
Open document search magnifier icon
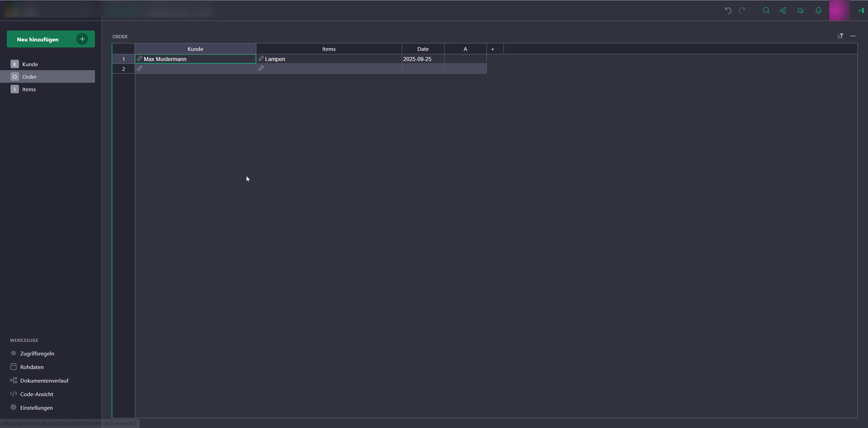[x=766, y=11]
